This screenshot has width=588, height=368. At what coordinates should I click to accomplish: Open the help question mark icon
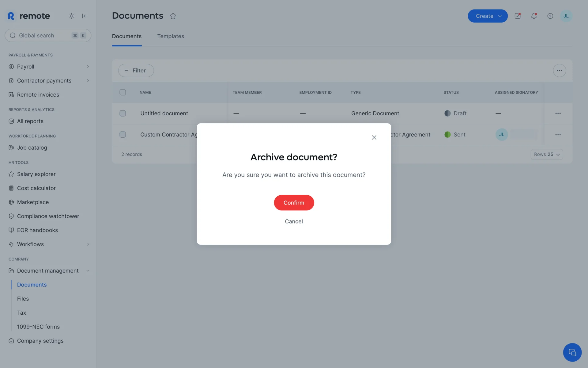[x=550, y=16]
